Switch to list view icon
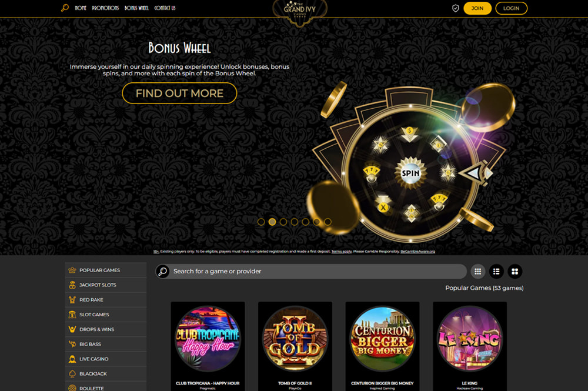 pos(496,272)
